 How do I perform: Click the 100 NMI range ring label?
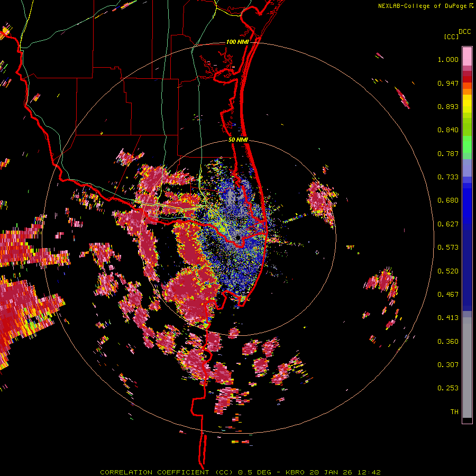coord(237,42)
